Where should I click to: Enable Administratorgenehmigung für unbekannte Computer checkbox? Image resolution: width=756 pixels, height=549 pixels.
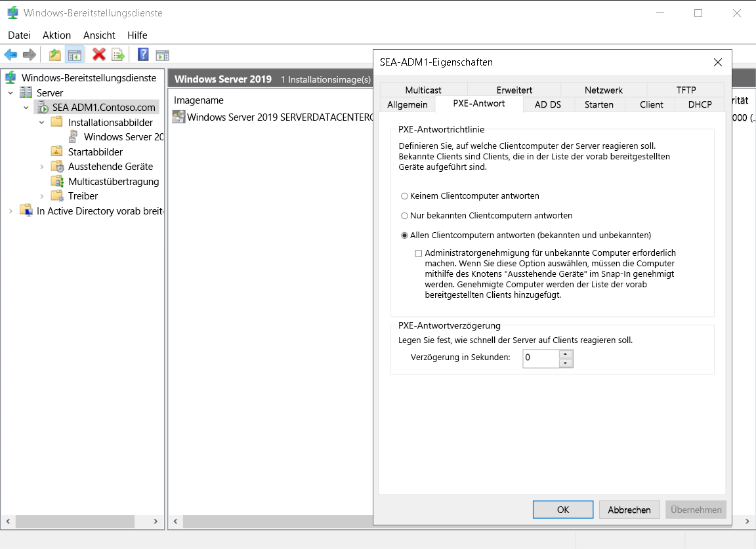419,254
